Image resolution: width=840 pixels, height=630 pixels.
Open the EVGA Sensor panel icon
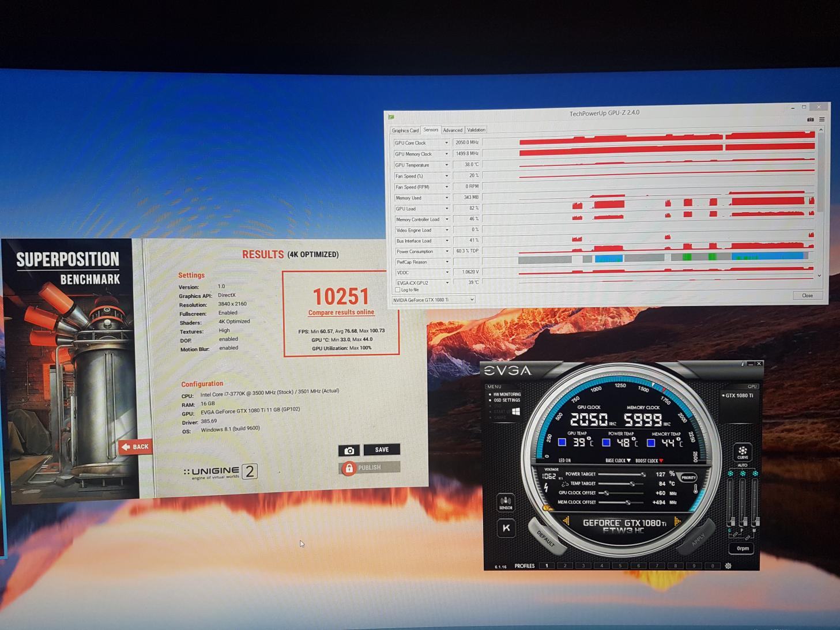coord(506,503)
